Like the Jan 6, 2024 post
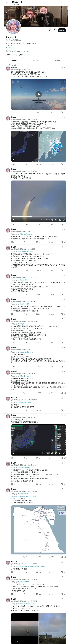The image size is (72, 644). click(37, 270)
